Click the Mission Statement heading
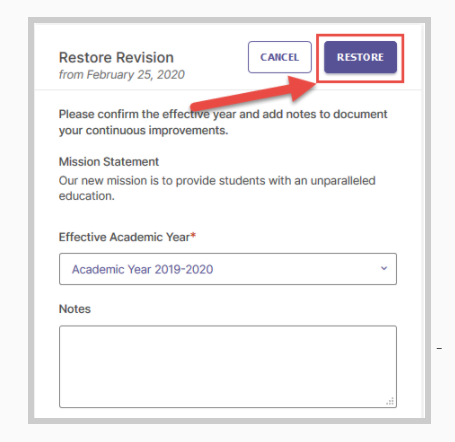This screenshot has width=455, height=442. (x=109, y=162)
